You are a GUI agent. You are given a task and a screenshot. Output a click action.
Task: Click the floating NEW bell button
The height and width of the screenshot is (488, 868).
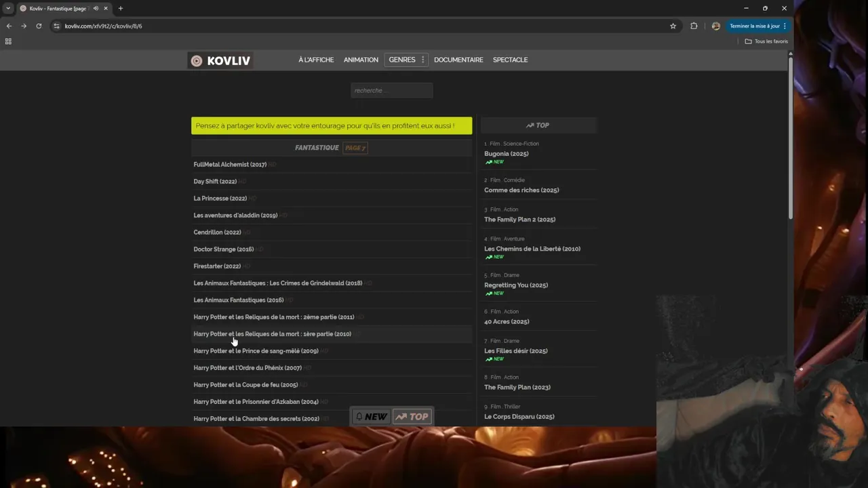point(371,417)
